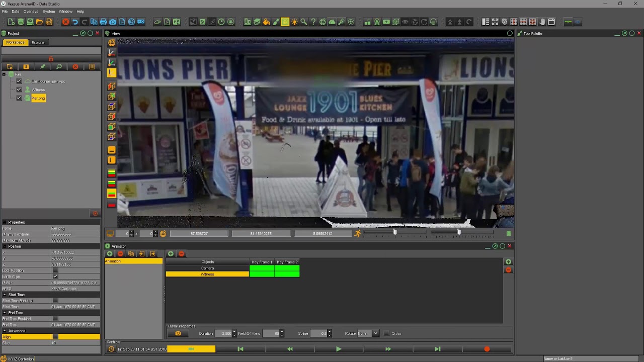Image resolution: width=644 pixels, height=362 pixels.
Task: Open the Window menu
Action: click(65, 11)
